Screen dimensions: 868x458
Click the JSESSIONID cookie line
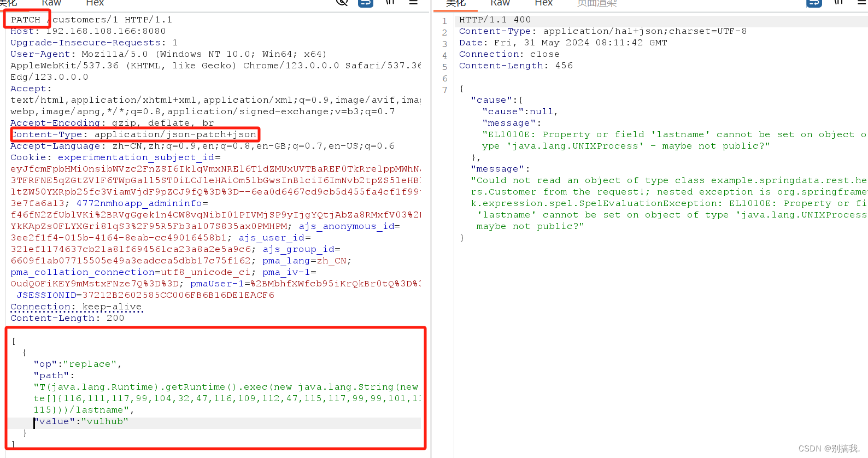145,295
